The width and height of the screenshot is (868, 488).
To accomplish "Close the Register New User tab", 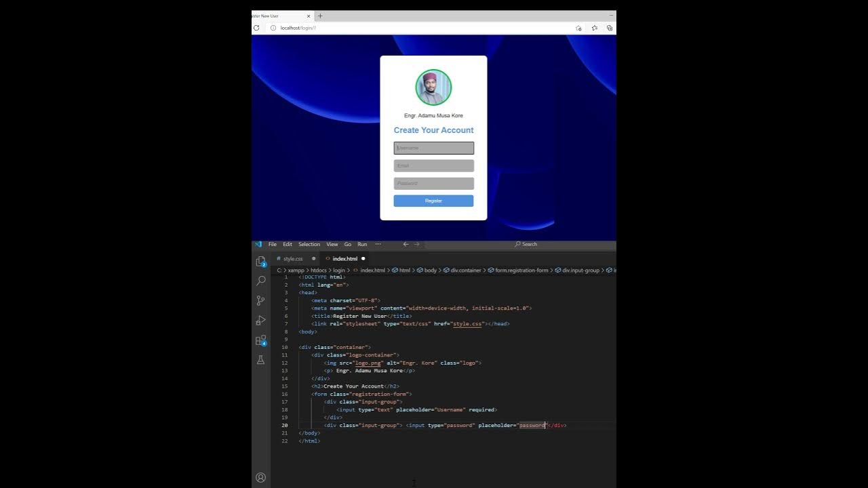I will coord(309,16).
